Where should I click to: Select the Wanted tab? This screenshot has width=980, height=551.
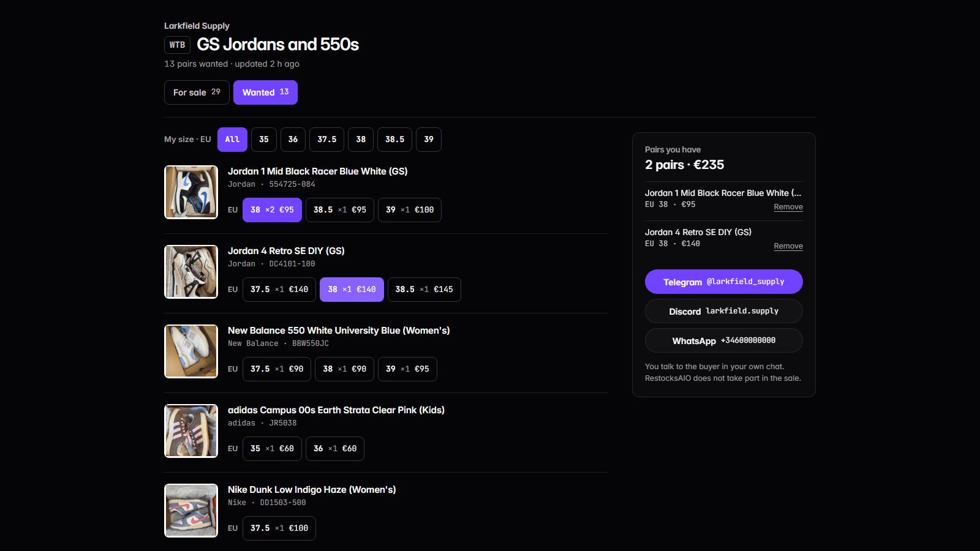coord(265,92)
